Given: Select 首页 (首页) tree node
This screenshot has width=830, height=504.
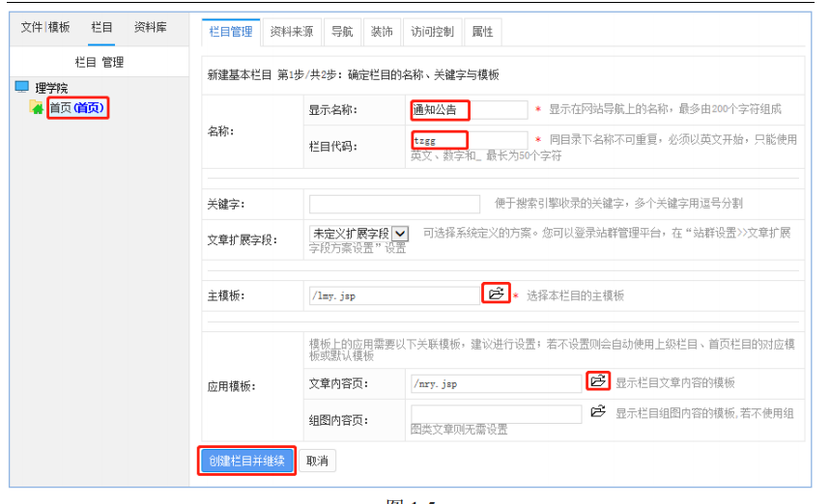Looking at the screenshot, I should (77, 108).
